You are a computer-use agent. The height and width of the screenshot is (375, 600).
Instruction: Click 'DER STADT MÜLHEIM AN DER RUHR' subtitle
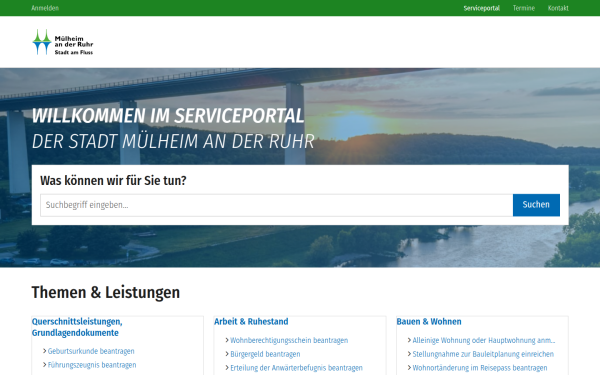click(173, 141)
